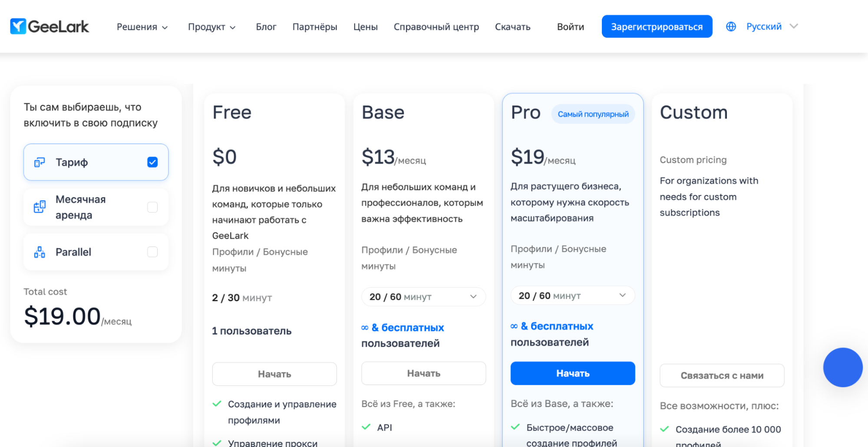The image size is (868, 447).
Task: Expand the Решения menu
Action: pyautogui.click(x=142, y=27)
